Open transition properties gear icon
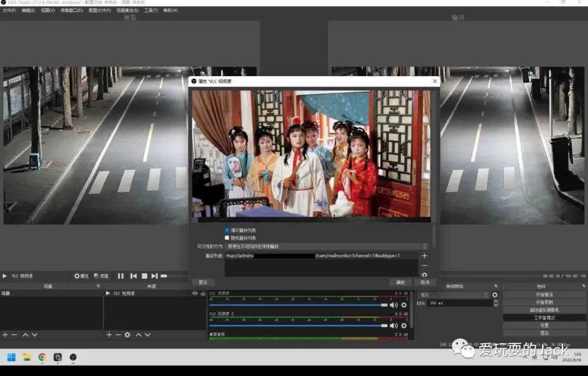588x376 pixels. [x=495, y=295]
